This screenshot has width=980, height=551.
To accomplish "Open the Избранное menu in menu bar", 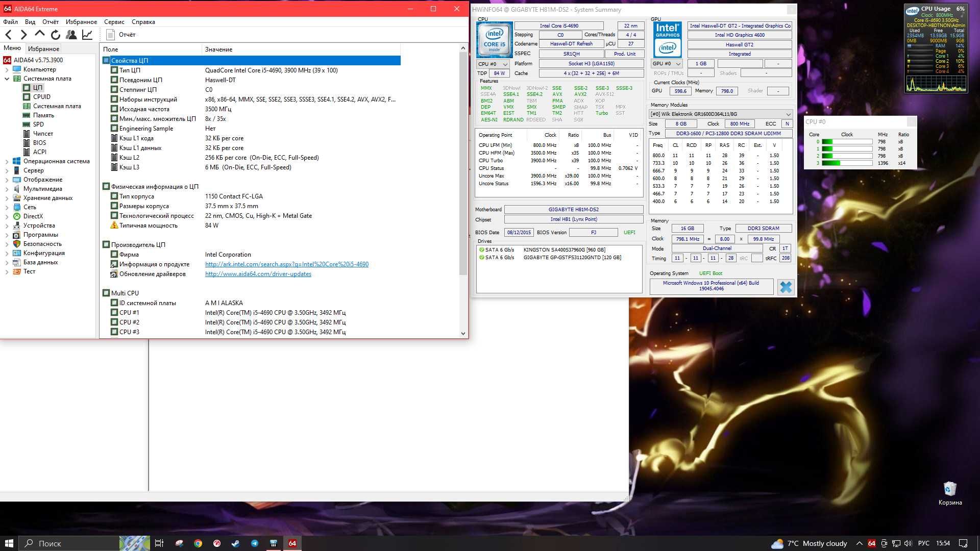I will click(x=81, y=22).
